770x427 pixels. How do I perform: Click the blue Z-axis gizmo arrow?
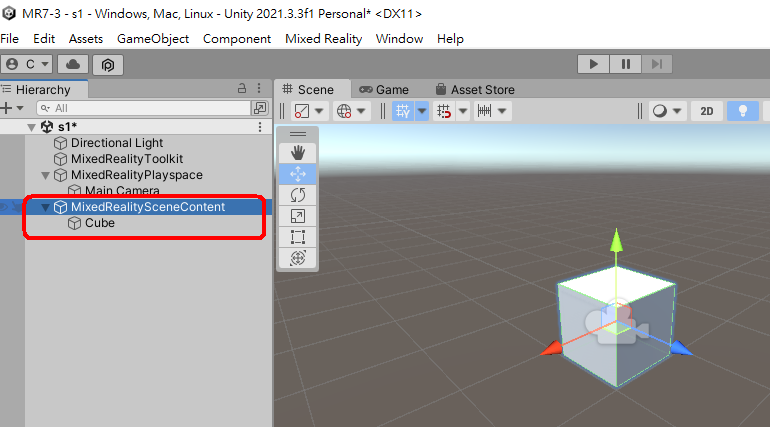pyautogui.click(x=681, y=348)
